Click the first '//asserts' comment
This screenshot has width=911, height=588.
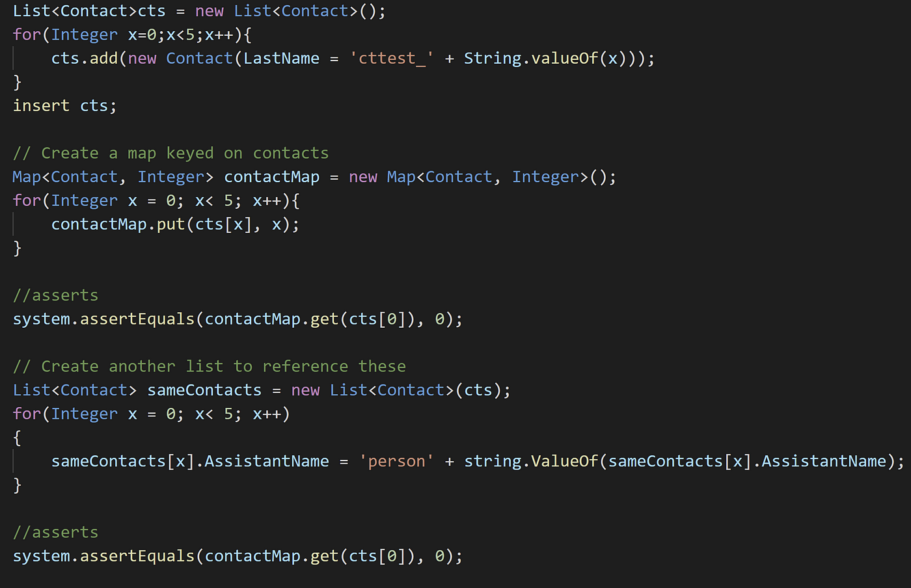[56, 295]
